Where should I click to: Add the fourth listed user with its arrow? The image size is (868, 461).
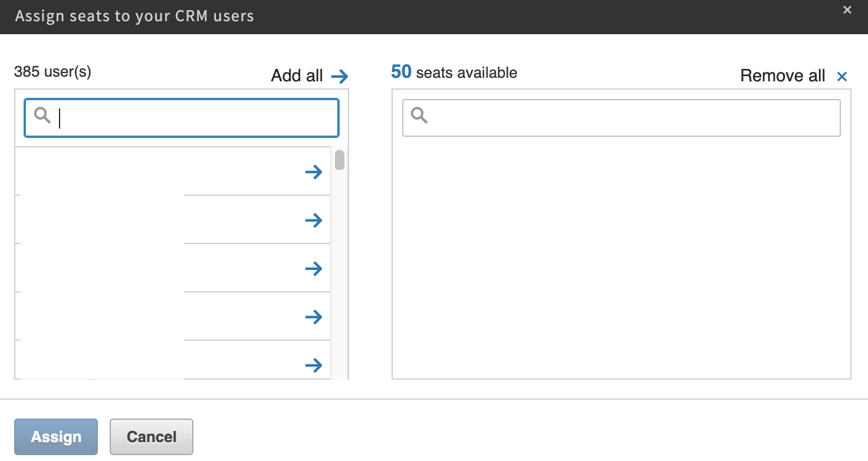(x=314, y=317)
